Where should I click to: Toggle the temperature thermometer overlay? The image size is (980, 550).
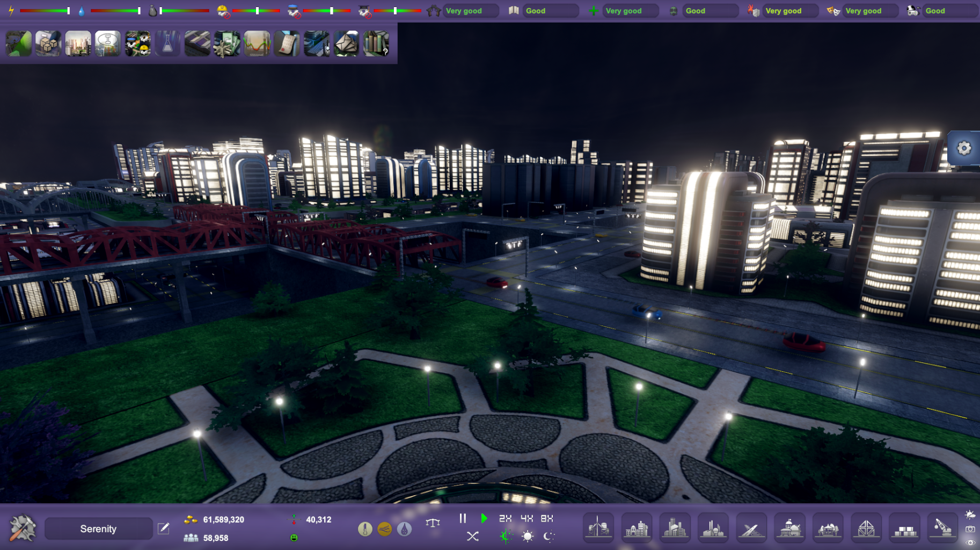point(365,529)
